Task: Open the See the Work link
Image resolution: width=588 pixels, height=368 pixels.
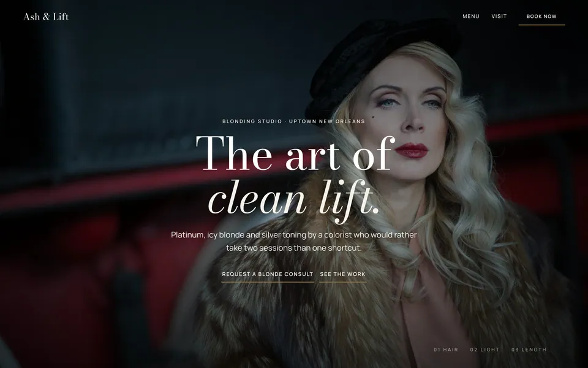Action: 342,275
